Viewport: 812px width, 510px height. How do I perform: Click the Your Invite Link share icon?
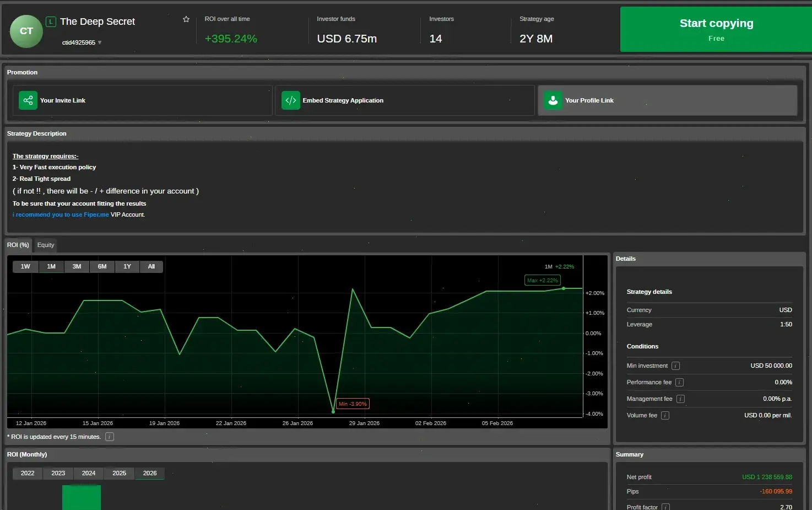28,100
